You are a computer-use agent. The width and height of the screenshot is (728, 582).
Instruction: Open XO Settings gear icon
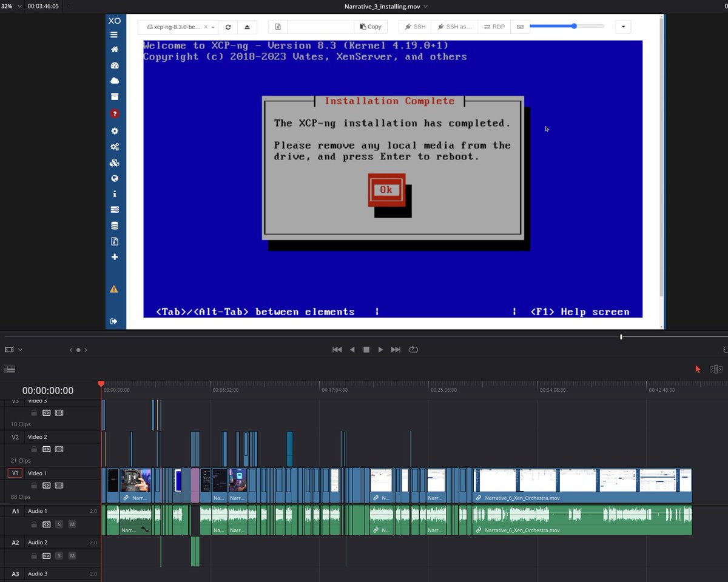tap(115, 131)
